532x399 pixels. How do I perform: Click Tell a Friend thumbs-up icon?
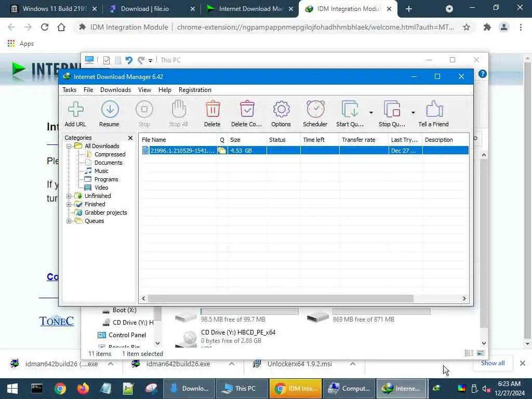tap(434, 114)
